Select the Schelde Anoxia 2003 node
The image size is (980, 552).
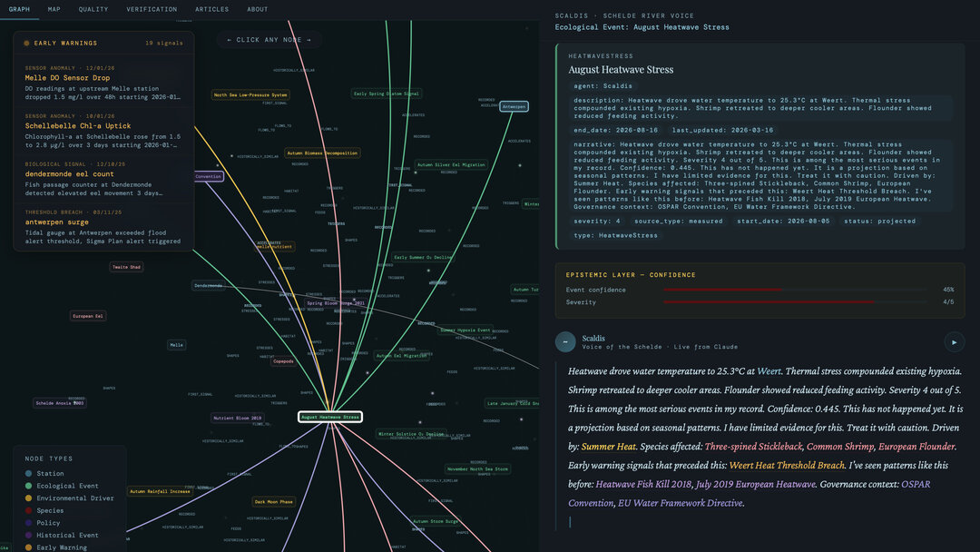point(59,403)
